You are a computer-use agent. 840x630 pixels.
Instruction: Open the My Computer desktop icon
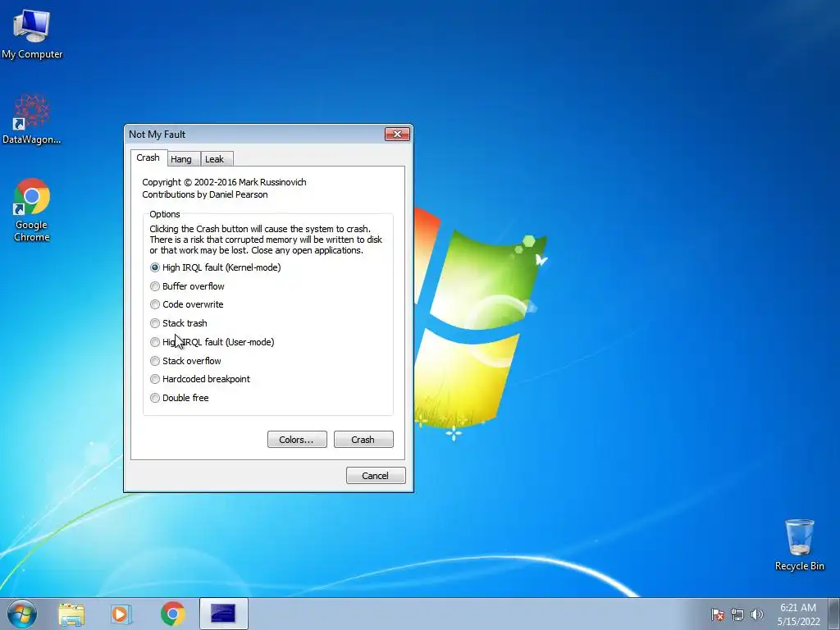click(x=32, y=33)
